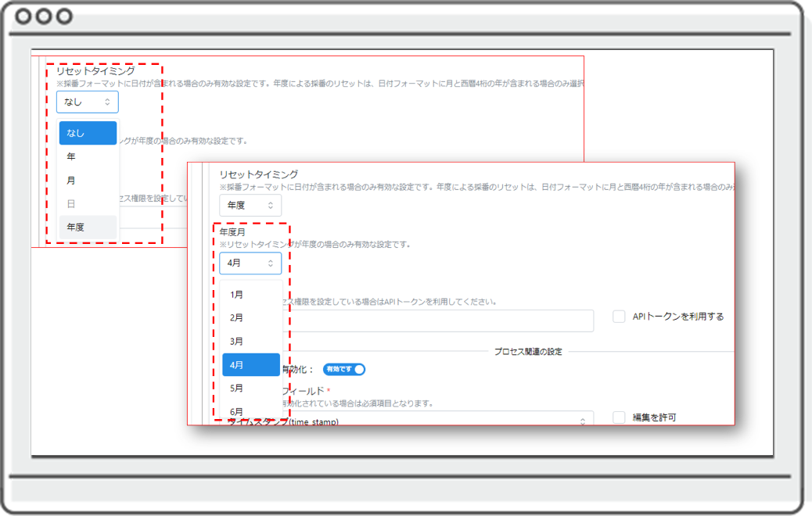Open the 年度 reset timing dropdown
The width and height of the screenshot is (812, 516).
point(250,206)
